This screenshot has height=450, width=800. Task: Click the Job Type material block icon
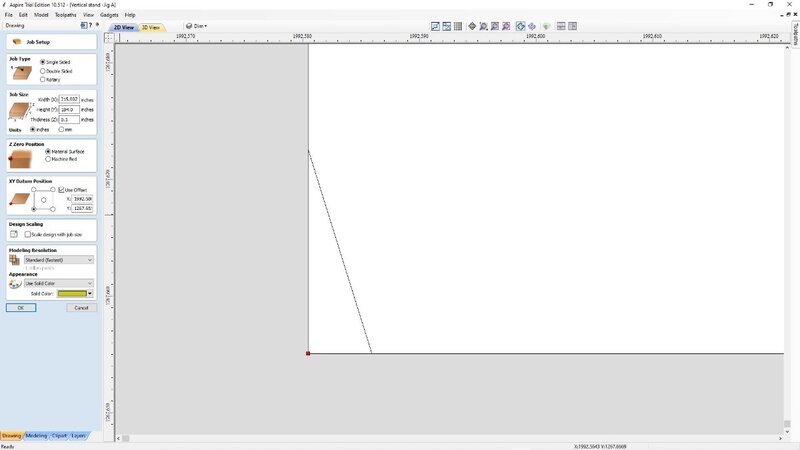(21, 72)
